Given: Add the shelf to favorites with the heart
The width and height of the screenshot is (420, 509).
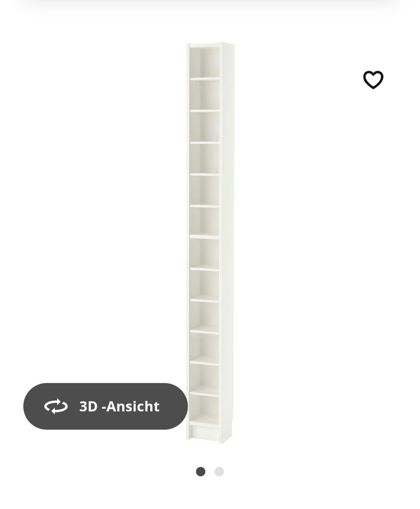Looking at the screenshot, I should click(373, 80).
